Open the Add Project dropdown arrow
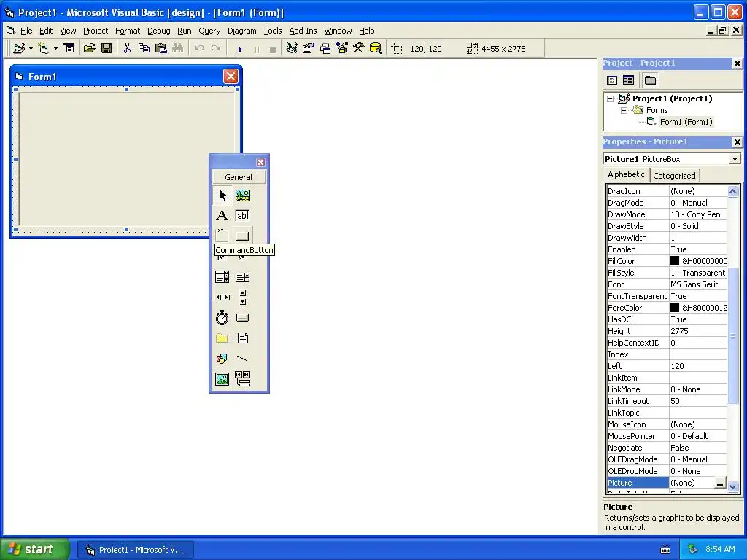The width and height of the screenshot is (747, 560). (31, 49)
